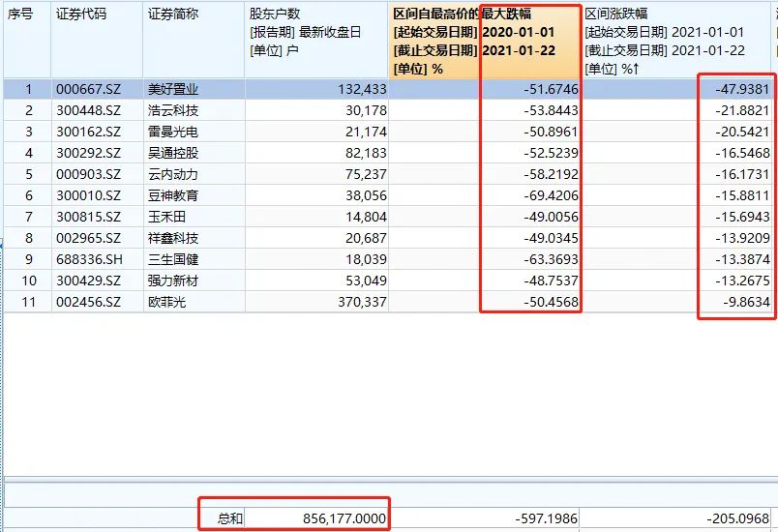Click 豆神教育 max drawdown value -69.4206

point(544,196)
